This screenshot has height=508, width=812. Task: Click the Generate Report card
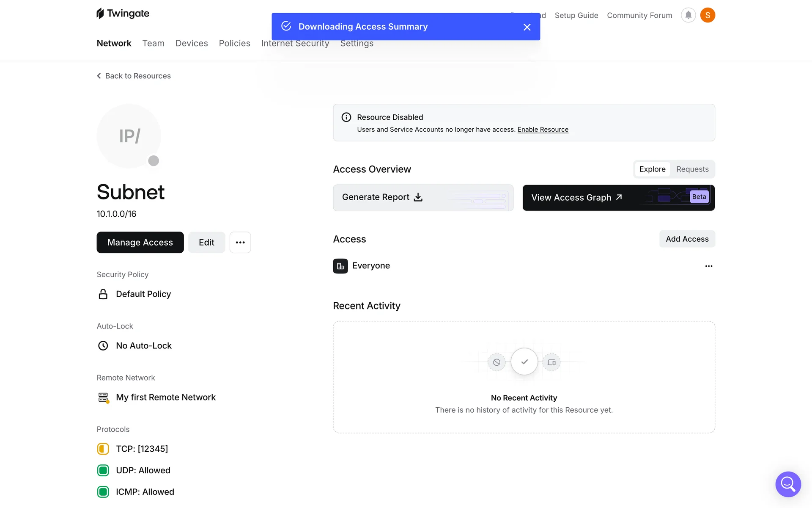pyautogui.click(x=423, y=198)
